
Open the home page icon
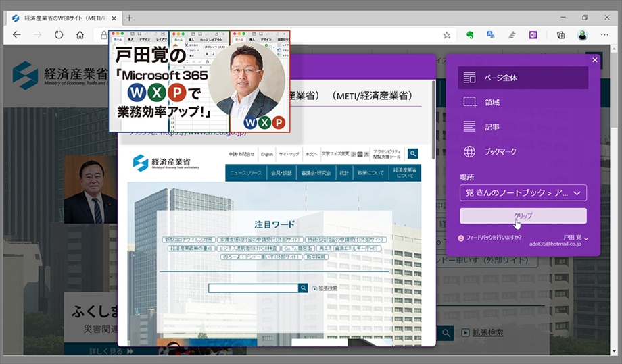[x=80, y=35]
